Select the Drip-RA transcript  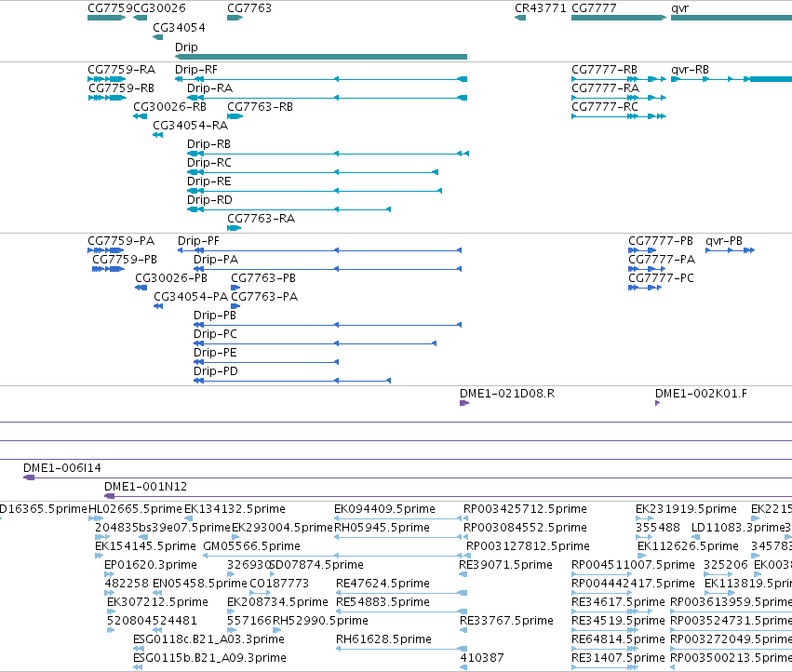coord(327,98)
